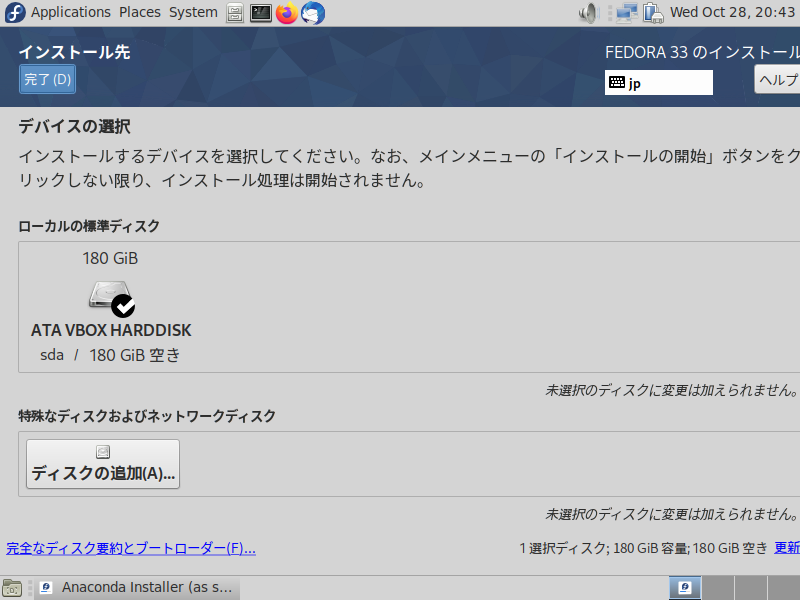Click the clock Wed Oct 28, 20:43
800x600 pixels.
point(732,12)
